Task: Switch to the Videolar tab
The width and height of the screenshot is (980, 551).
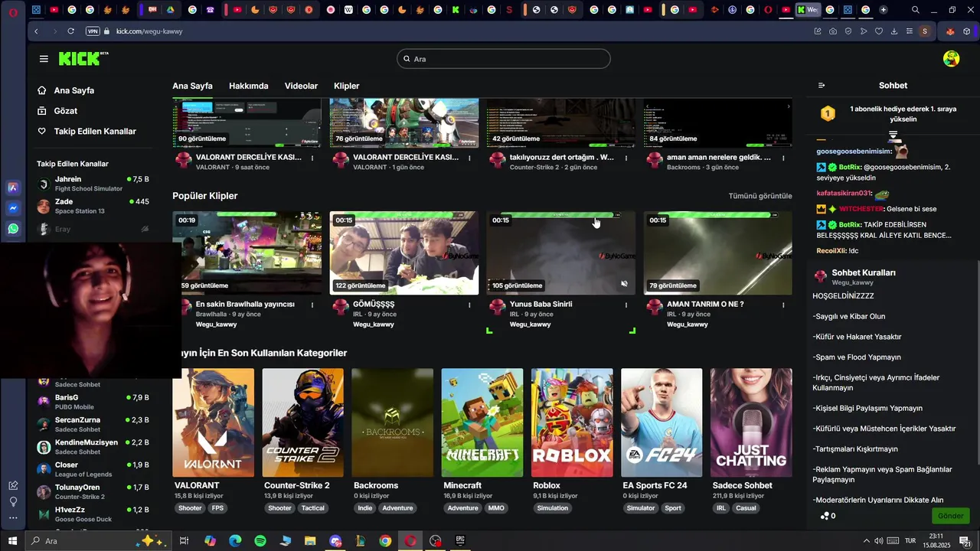Action: [301, 86]
